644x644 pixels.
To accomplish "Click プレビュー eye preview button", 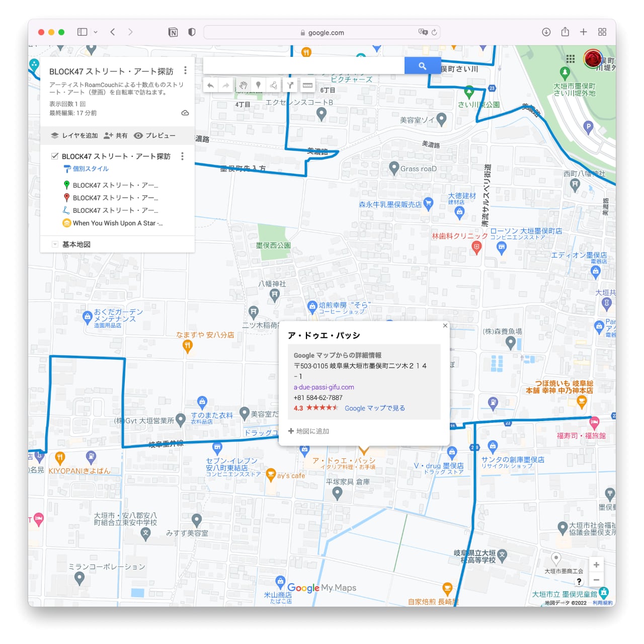I will click(x=155, y=136).
